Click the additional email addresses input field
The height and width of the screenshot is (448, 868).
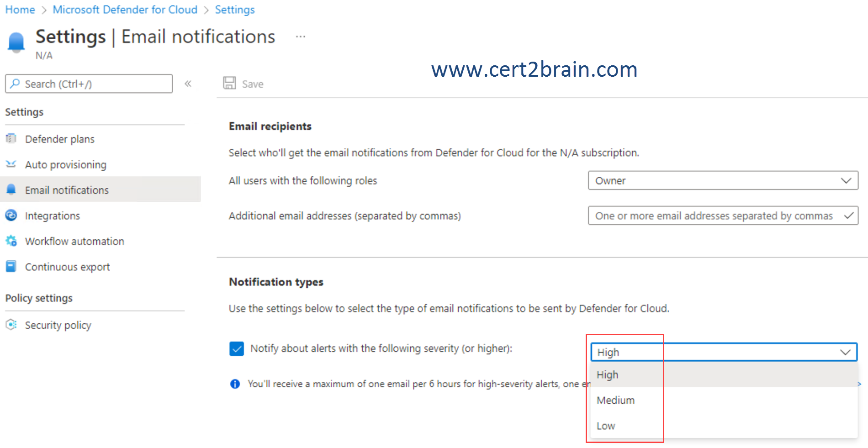coord(723,216)
